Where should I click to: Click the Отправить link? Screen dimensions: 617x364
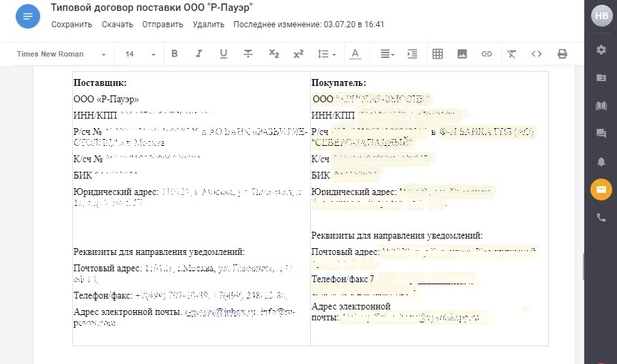pos(162,25)
